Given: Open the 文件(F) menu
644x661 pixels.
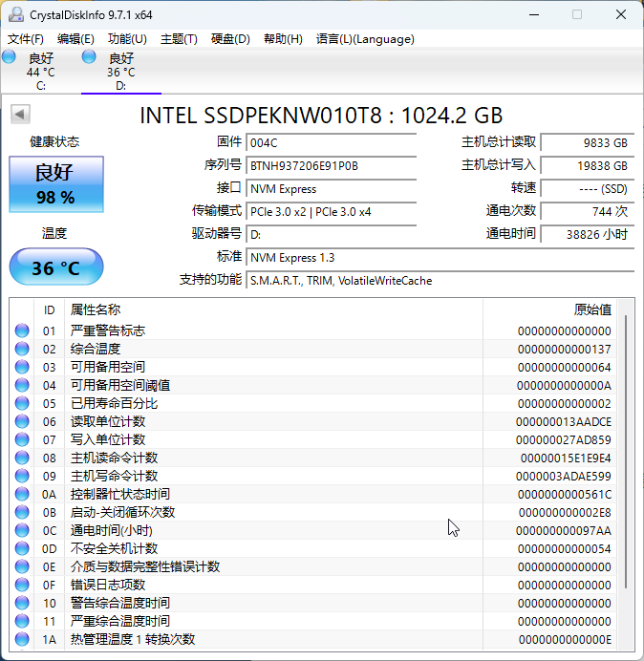Looking at the screenshot, I should pyautogui.click(x=25, y=39).
